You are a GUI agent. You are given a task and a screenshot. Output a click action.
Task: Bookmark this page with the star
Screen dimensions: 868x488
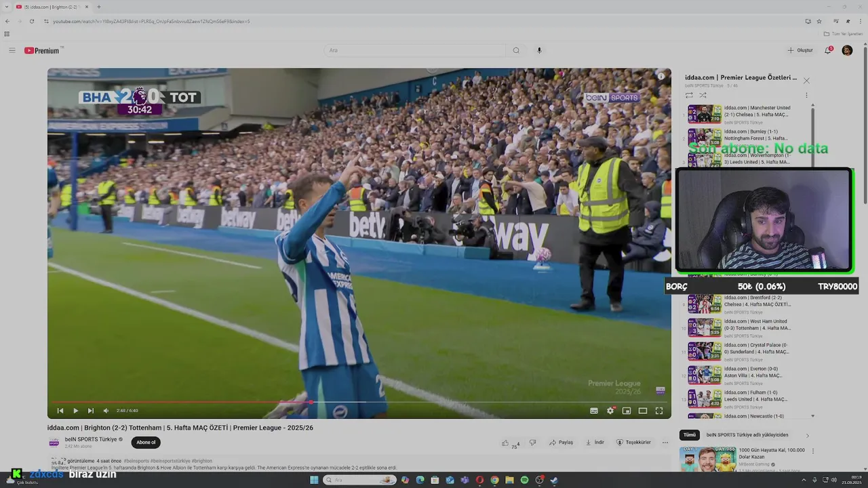coord(819,21)
